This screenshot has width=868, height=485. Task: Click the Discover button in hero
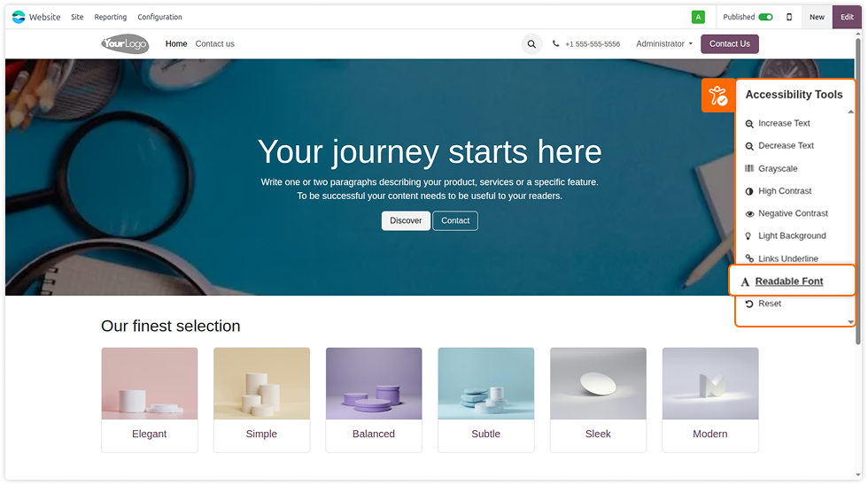tap(406, 220)
